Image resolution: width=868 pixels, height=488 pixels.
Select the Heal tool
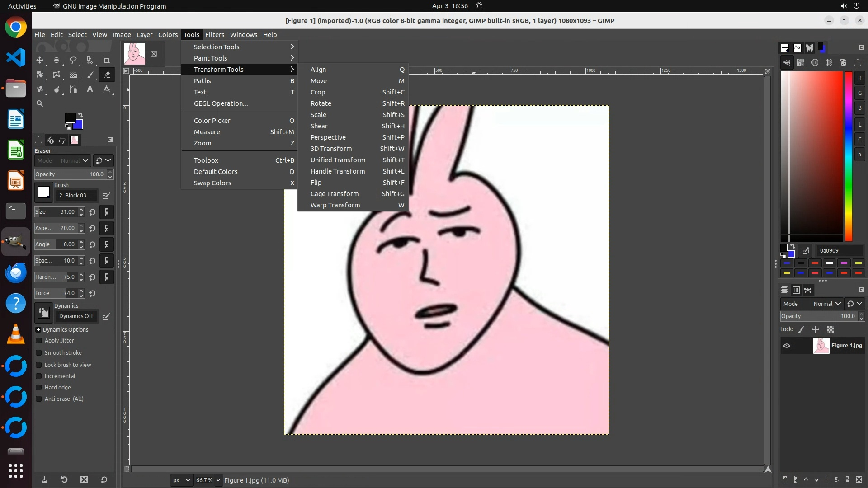point(40,89)
